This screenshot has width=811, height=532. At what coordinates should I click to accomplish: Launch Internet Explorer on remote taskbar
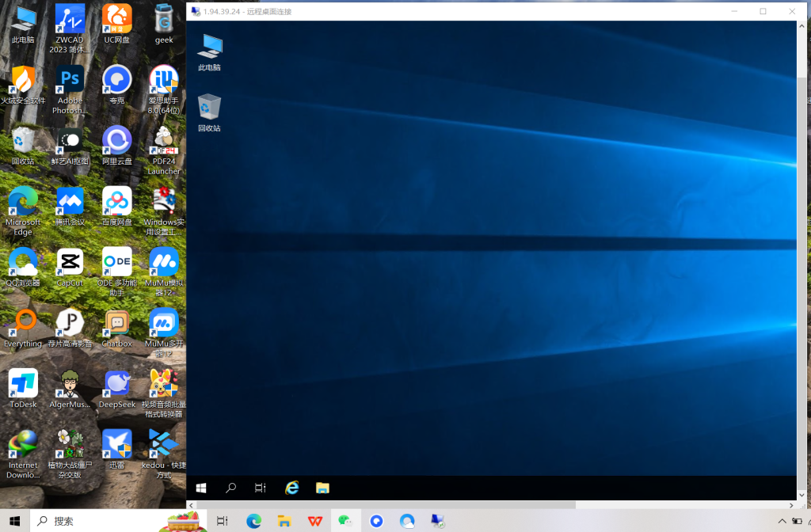(x=292, y=488)
